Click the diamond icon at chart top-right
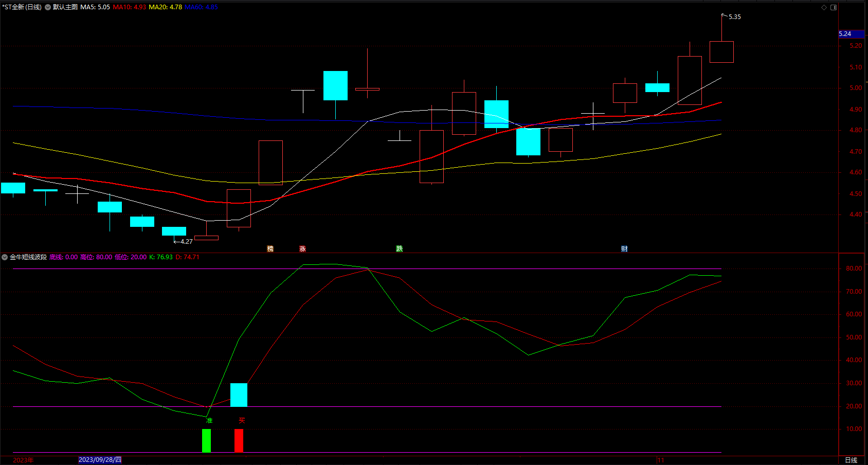The width and height of the screenshot is (868, 465). (824, 7)
